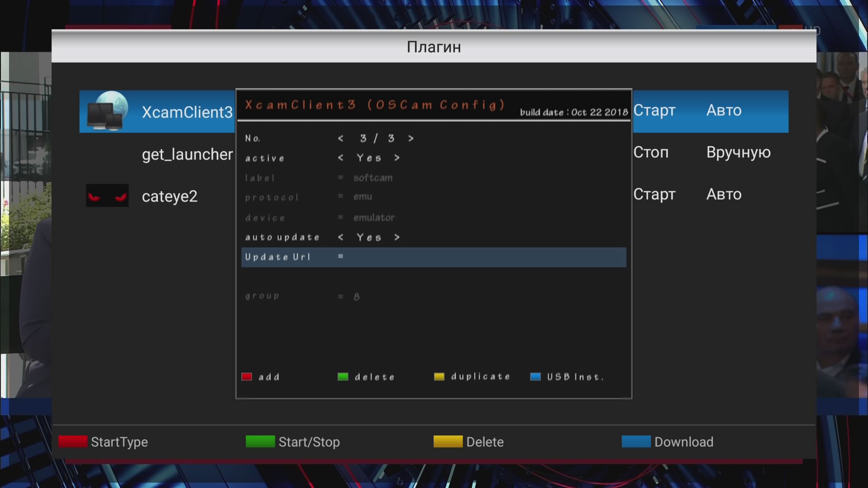Click the Старт status of cateye2
868x488 pixels.
654,194
